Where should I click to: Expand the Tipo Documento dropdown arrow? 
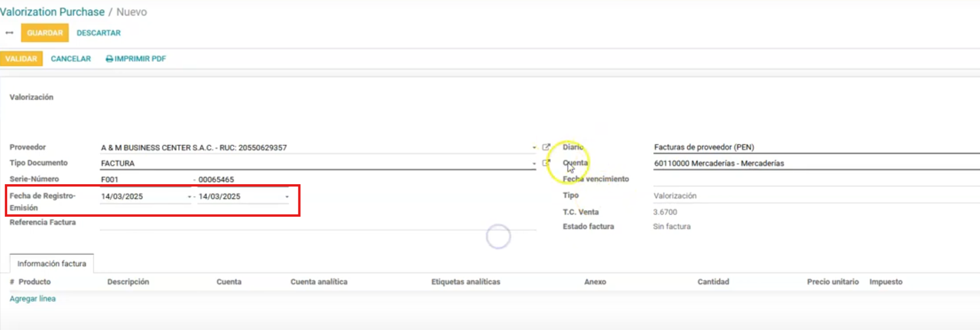point(534,164)
